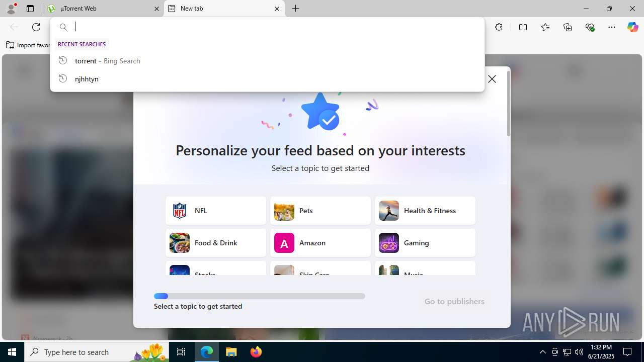Click the Amazon pink A icon

tap(284, 243)
